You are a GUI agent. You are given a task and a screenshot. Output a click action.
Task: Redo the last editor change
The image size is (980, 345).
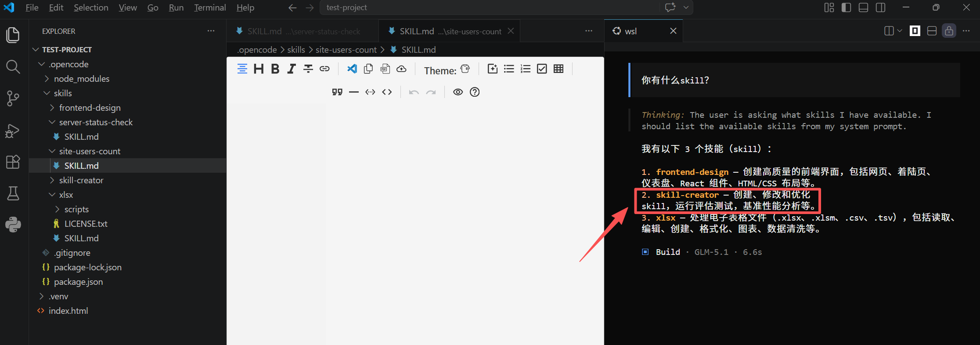(431, 92)
